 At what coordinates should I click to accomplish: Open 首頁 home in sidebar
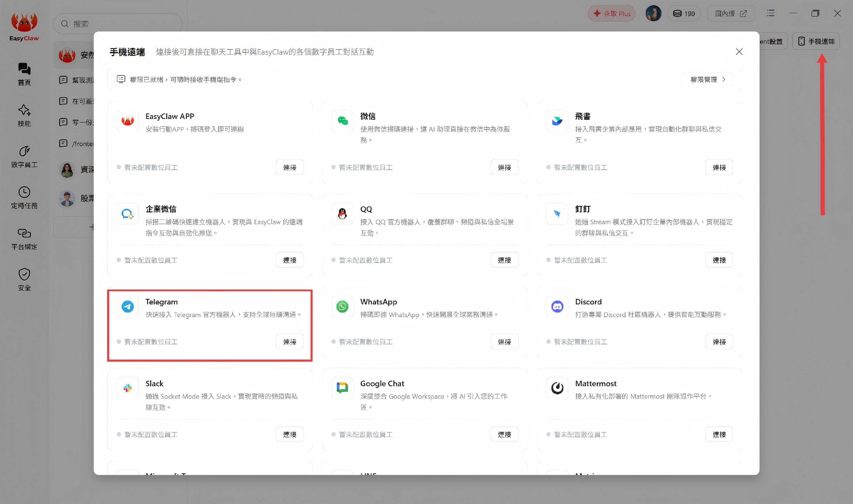[x=24, y=74]
